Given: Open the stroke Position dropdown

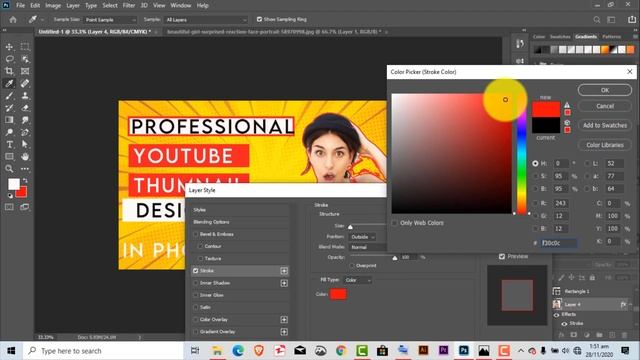Looking at the screenshot, I should pos(363,237).
